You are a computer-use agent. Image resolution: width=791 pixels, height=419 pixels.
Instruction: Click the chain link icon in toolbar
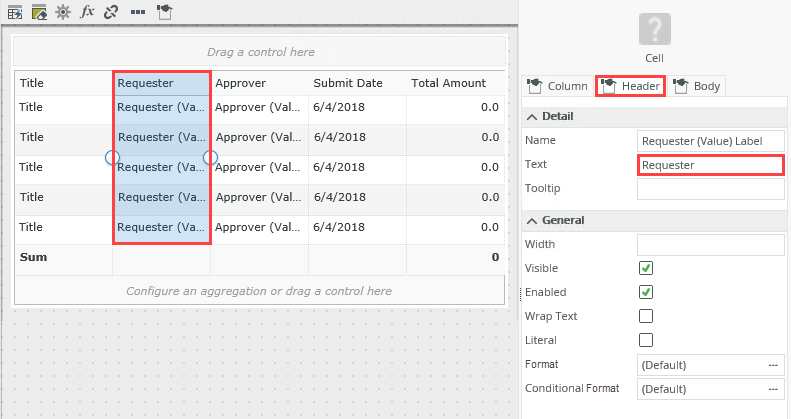[111, 12]
